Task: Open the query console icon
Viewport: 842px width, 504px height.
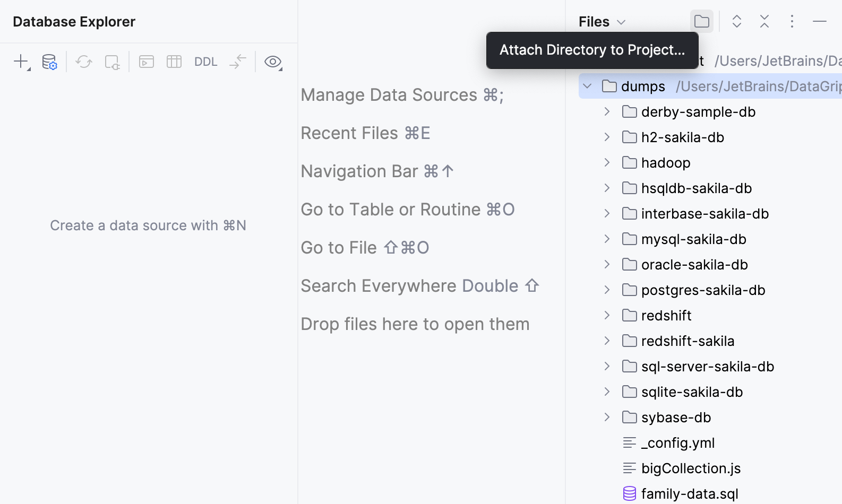Action: [x=147, y=62]
